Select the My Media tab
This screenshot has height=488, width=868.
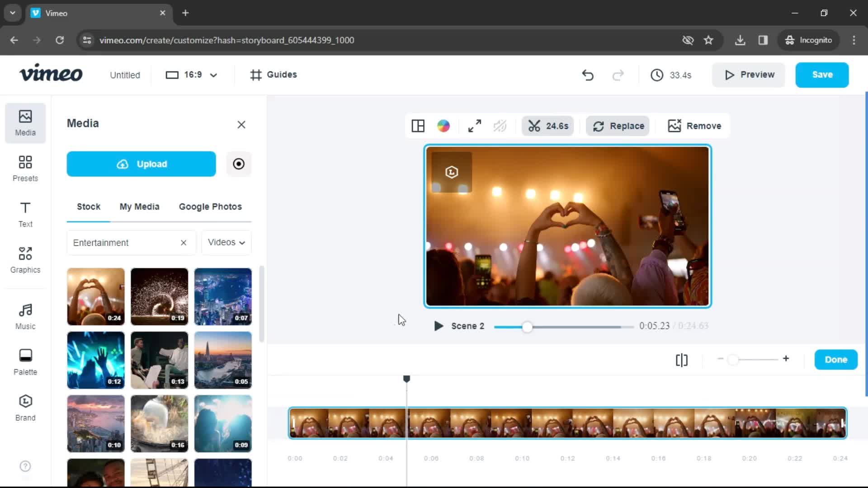140,206
